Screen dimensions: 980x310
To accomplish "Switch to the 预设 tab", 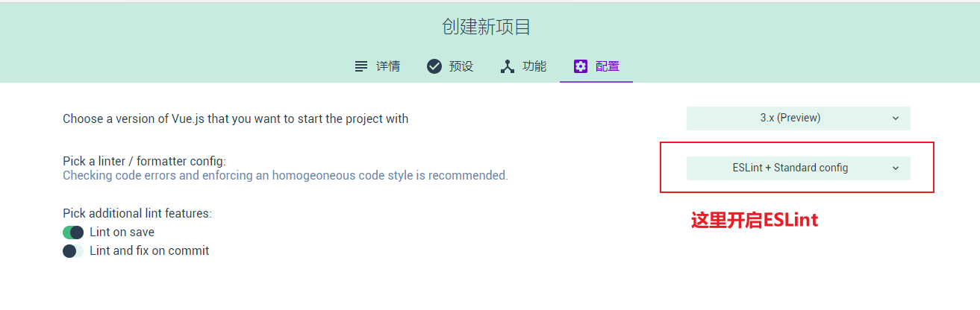I will coord(450,66).
